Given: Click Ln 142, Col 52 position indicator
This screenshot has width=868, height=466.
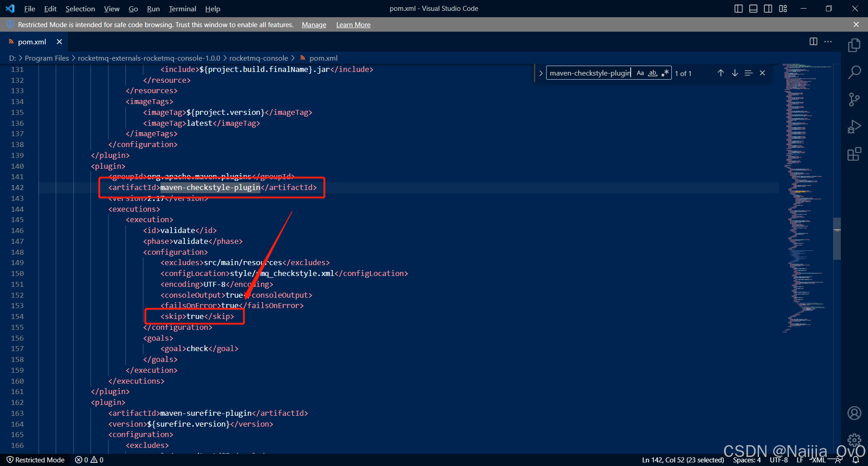Looking at the screenshot, I should (x=683, y=460).
